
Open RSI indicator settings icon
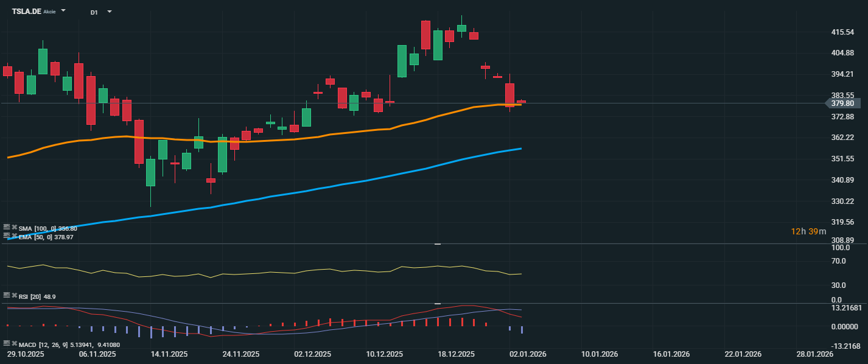pyautogui.click(x=7, y=295)
